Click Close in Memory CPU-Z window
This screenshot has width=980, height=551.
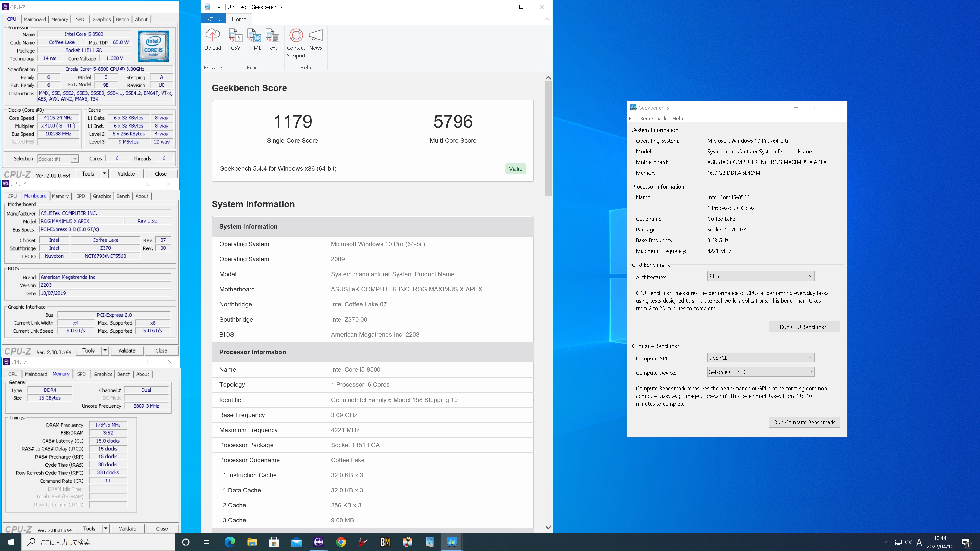[x=162, y=528]
